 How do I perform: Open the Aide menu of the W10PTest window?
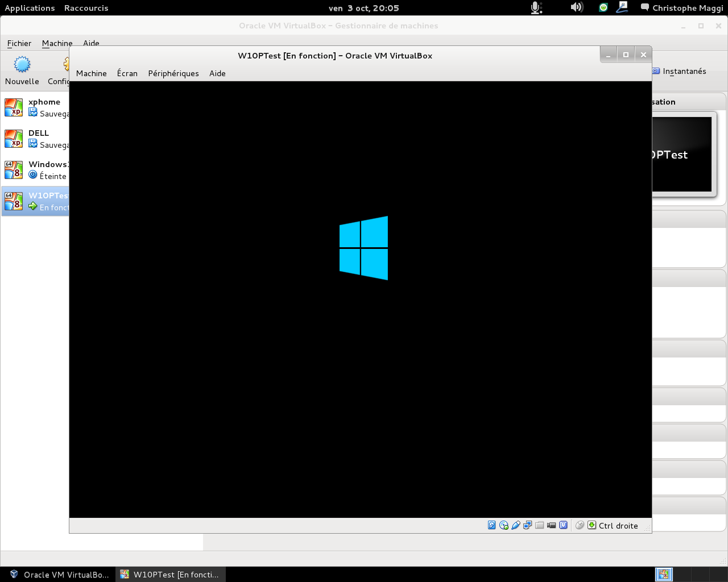(217, 73)
